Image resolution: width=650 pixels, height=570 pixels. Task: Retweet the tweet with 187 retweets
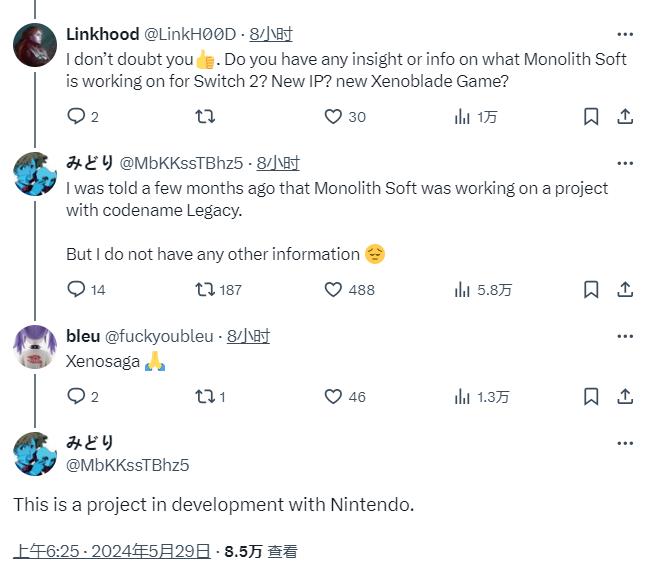pyautogui.click(x=204, y=289)
